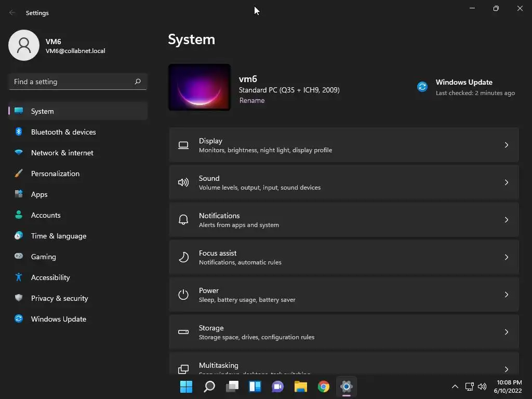This screenshot has width=532, height=399.
Task: Click the laptop icon on the Display row
Action: 183,145
